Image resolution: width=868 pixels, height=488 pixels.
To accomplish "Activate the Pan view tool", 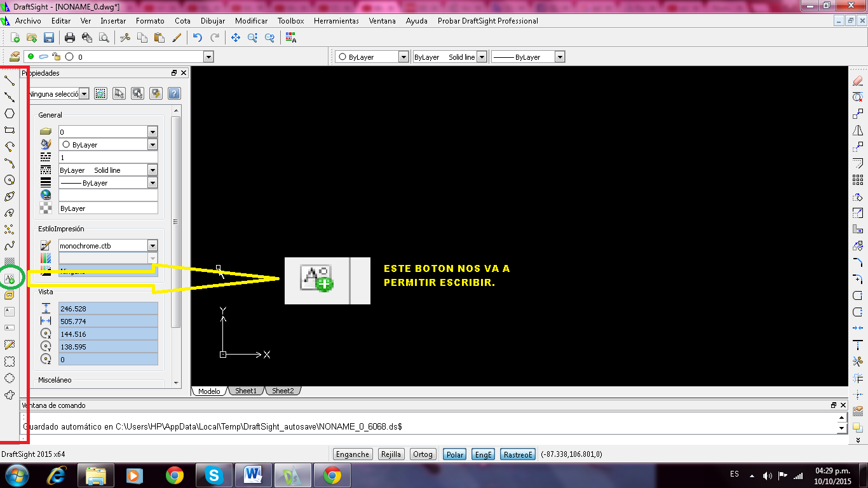I will (235, 38).
